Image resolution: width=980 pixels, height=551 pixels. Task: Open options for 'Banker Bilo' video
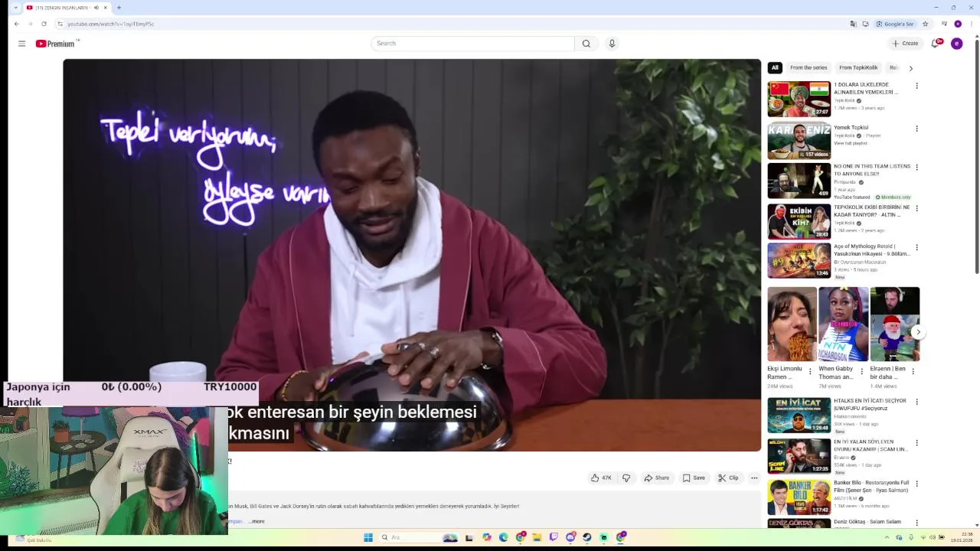[x=916, y=484]
